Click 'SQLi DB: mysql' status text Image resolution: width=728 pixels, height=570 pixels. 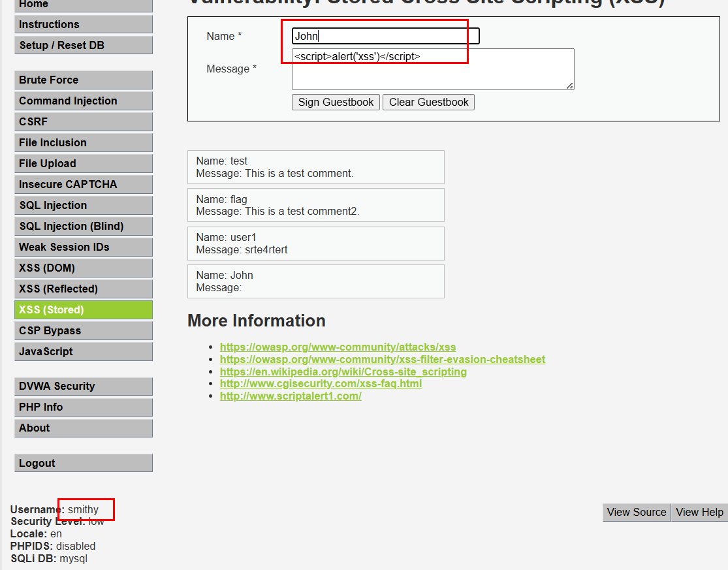pyautogui.click(x=49, y=559)
